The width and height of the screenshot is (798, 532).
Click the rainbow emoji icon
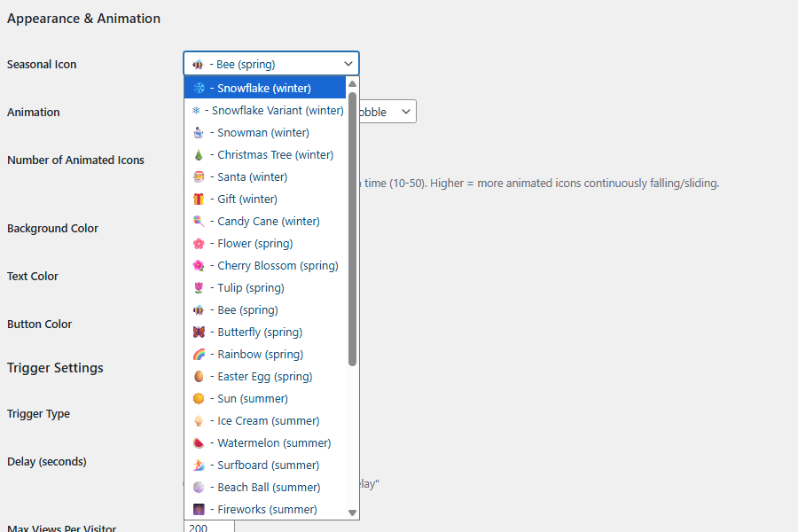pyautogui.click(x=199, y=355)
